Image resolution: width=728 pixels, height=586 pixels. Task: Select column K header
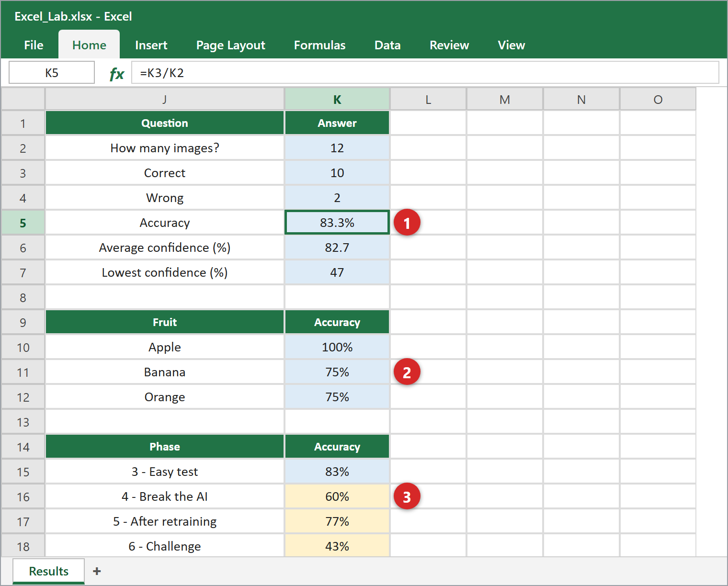coord(337,99)
